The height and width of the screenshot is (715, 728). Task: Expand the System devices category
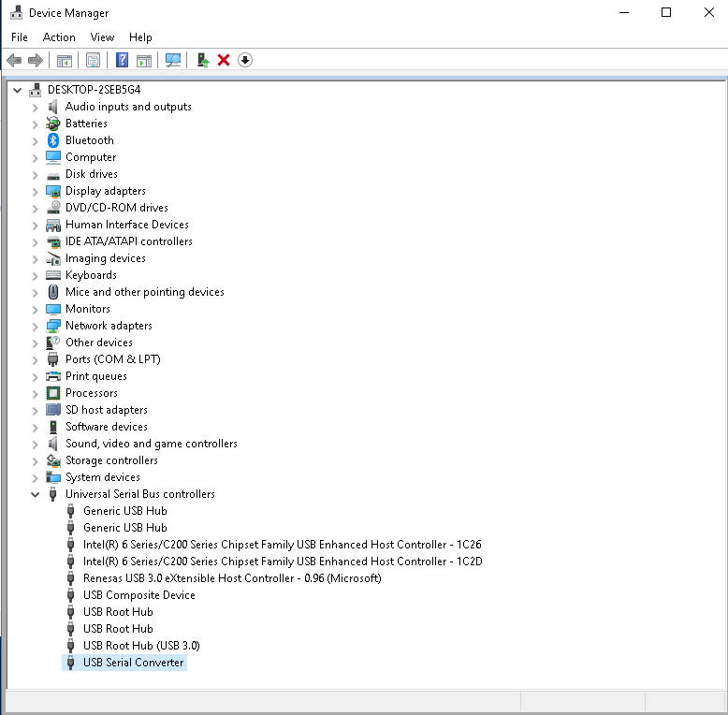(x=36, y=477)
